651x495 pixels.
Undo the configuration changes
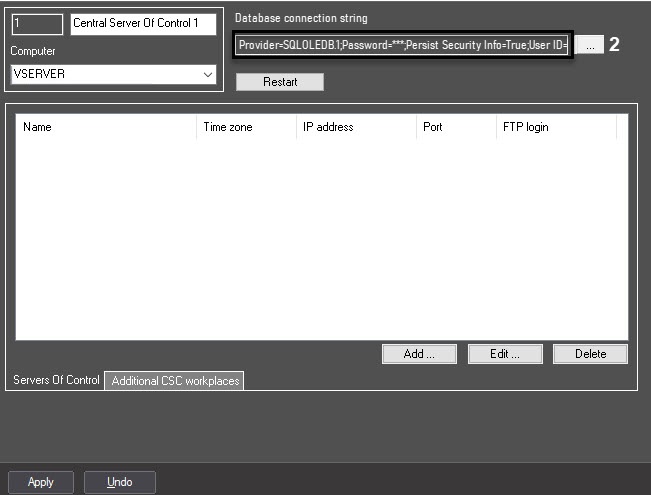click(120, 482)
